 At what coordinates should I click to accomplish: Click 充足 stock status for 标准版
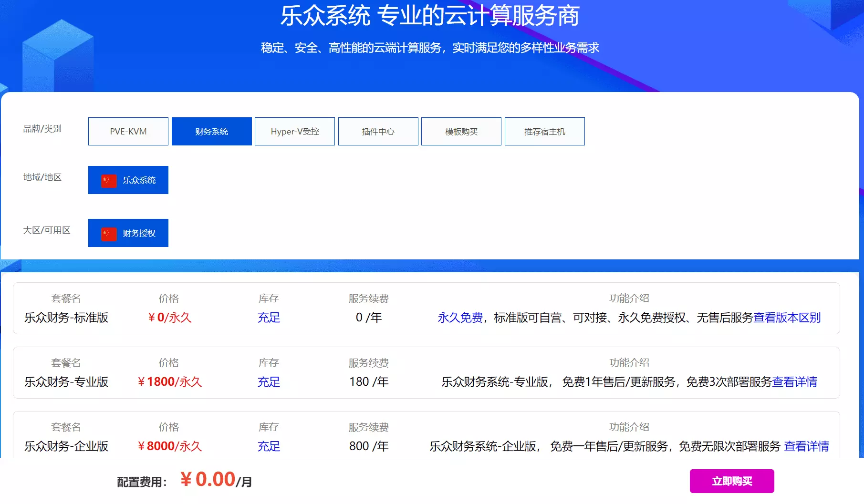(269, 318)
